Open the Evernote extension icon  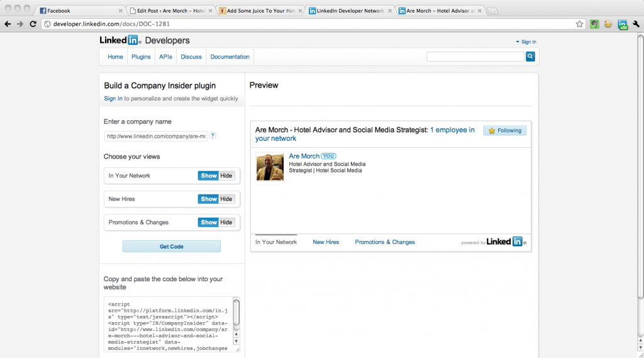click(594, 25)
